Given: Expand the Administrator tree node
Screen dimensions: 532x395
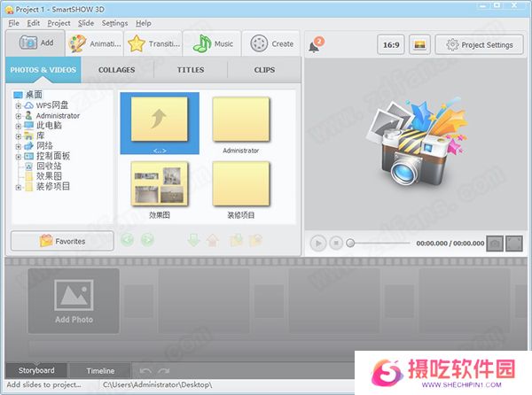Looking at the screenshot, I should tap(19, 116).
